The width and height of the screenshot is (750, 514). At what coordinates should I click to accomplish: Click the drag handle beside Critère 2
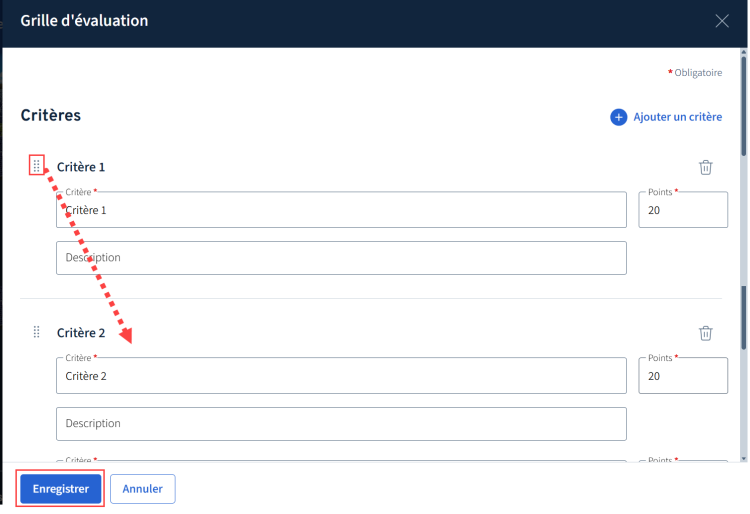(x=36, y=332)
